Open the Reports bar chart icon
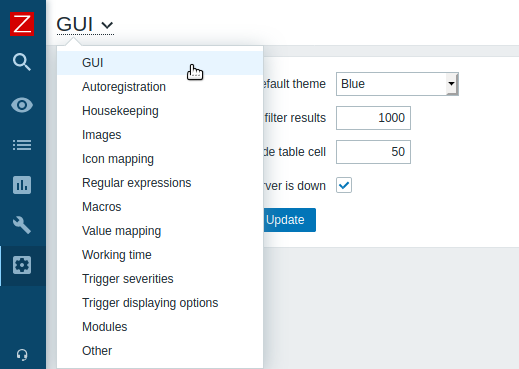Viewport: 519px width, 369px height. click(x=22, y=185)
